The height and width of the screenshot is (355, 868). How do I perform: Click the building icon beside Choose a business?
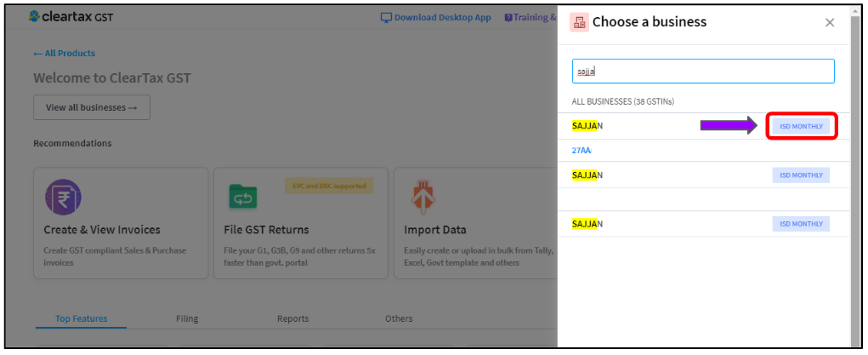pyautogui.click(x=580, y=22)
